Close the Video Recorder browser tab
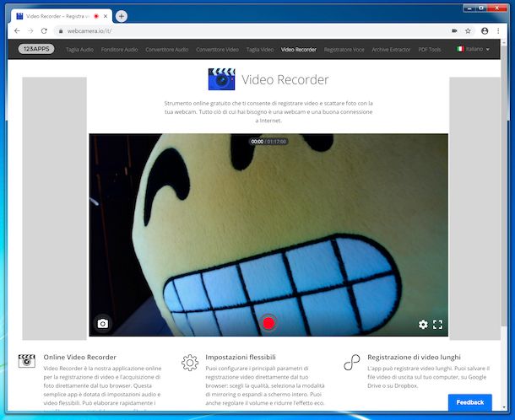 106,16
